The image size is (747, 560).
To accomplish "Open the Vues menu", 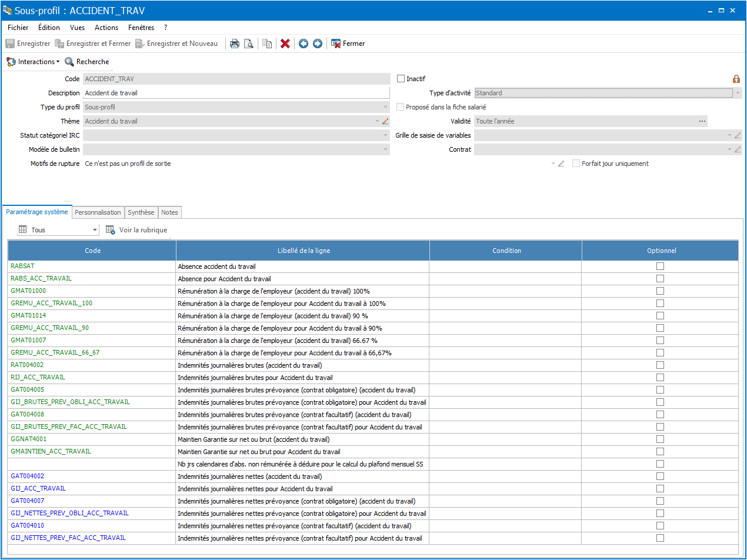I will (x=77, y=28).
